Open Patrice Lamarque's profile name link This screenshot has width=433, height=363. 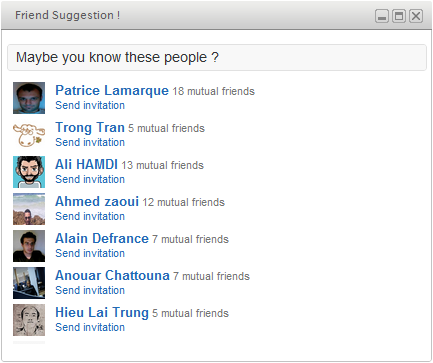tap(112, 91)
